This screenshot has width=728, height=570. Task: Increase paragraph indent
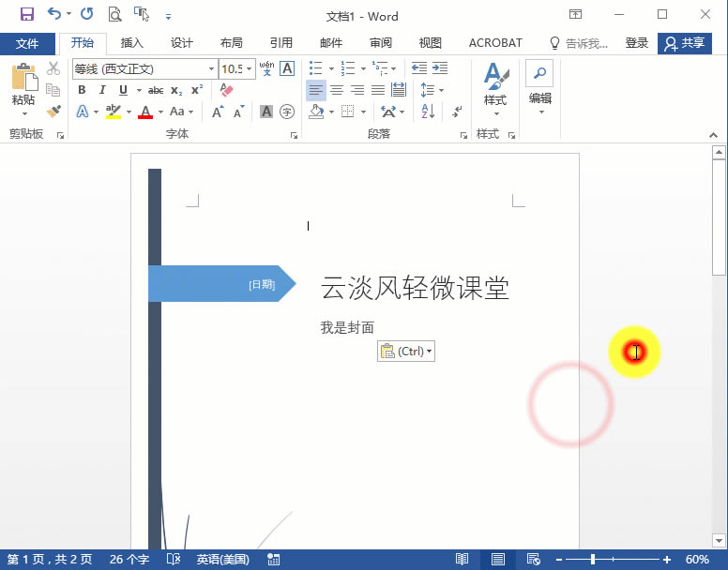[x=440, y=68]
